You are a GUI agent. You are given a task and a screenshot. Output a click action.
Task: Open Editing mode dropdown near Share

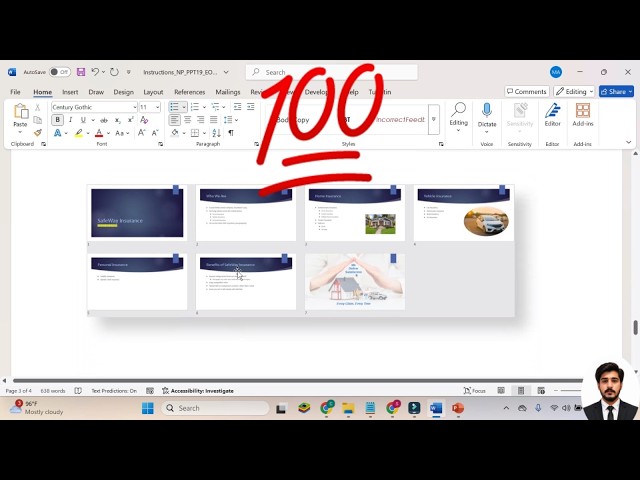pos(573,91)
